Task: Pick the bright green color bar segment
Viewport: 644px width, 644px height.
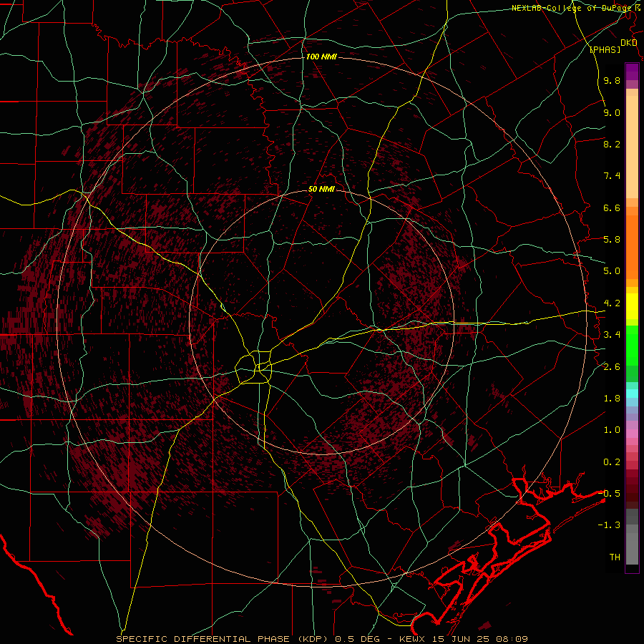Action: [x=632, y=345]
